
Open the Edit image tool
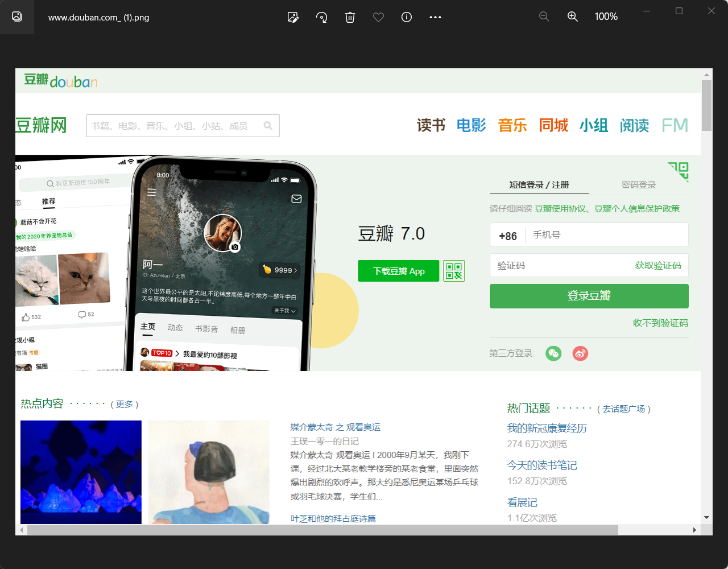(x=293, y=17)
